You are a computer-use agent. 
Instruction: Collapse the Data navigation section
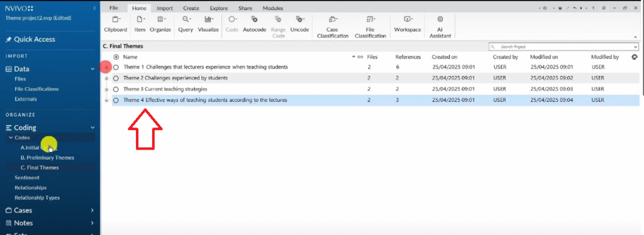pos(92,69)
